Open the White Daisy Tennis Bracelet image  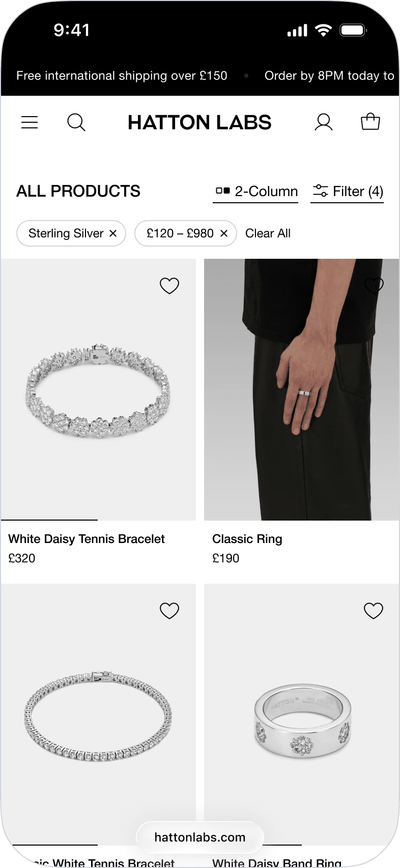tap(98, 390)
